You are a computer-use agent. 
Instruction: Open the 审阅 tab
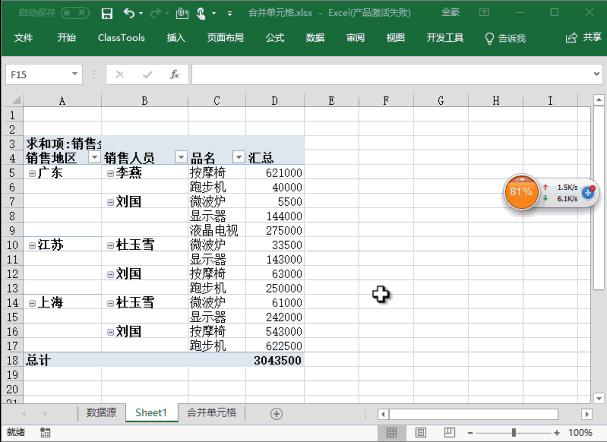pyautogui.click(x=355, y=38)
